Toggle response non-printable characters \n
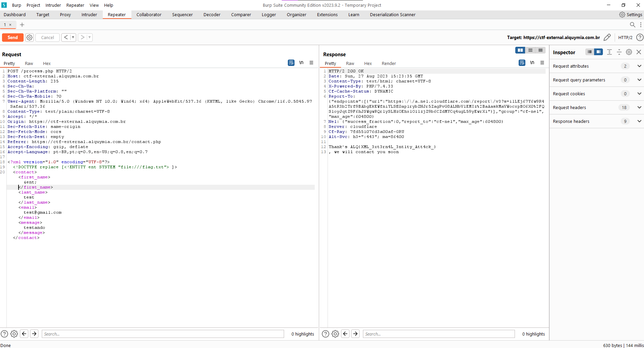The width and height of the screenshot is (644, 348). point(532,63)
